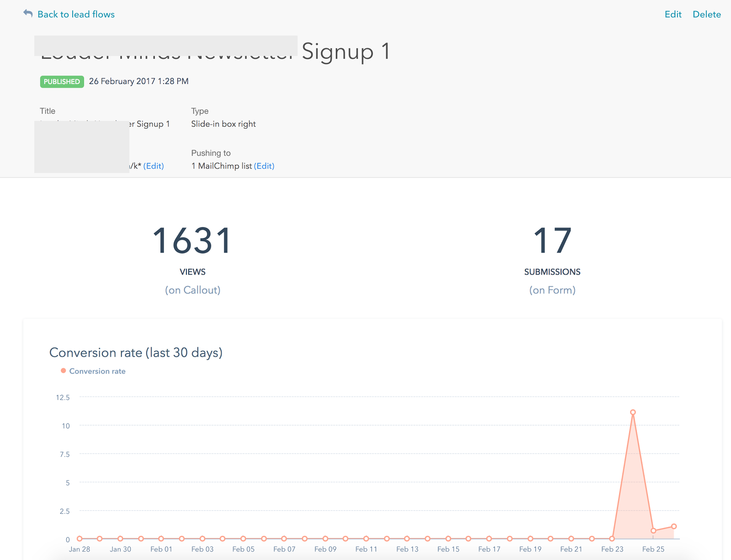Viewport: 731px width, 560px height.
Task: Click the legend's orange Conversion rate dot
Action: pos(64,371)
